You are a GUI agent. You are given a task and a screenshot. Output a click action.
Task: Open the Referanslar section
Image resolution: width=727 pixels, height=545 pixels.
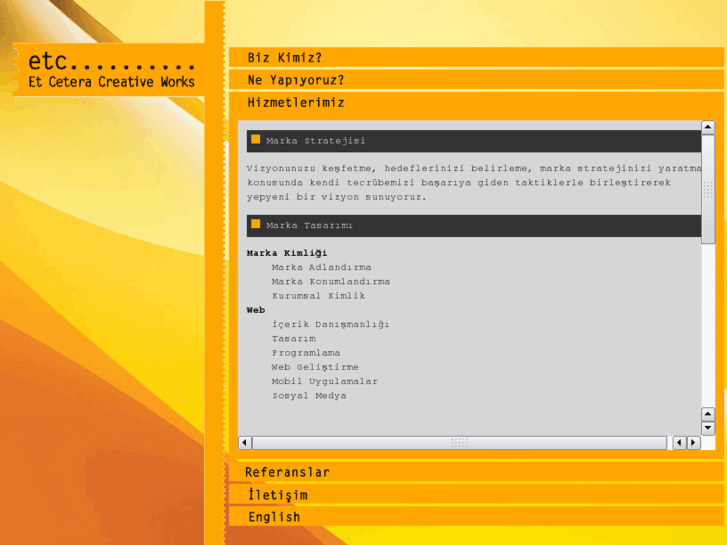tap(476, 472)
